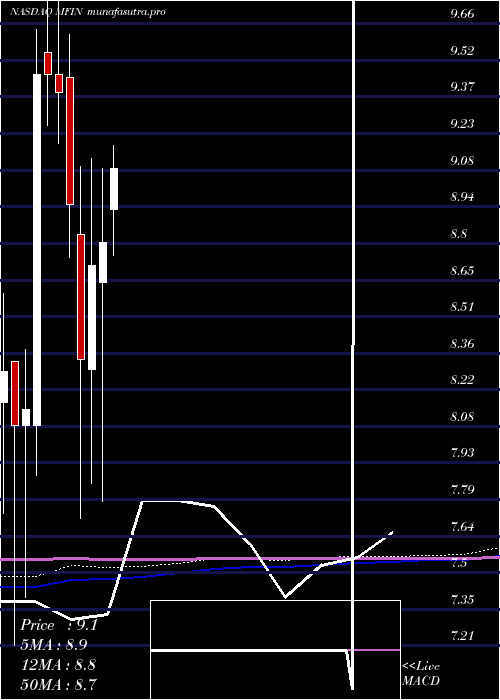
Task: Click the 7.64 price axis label
Action: pos(462,527)
